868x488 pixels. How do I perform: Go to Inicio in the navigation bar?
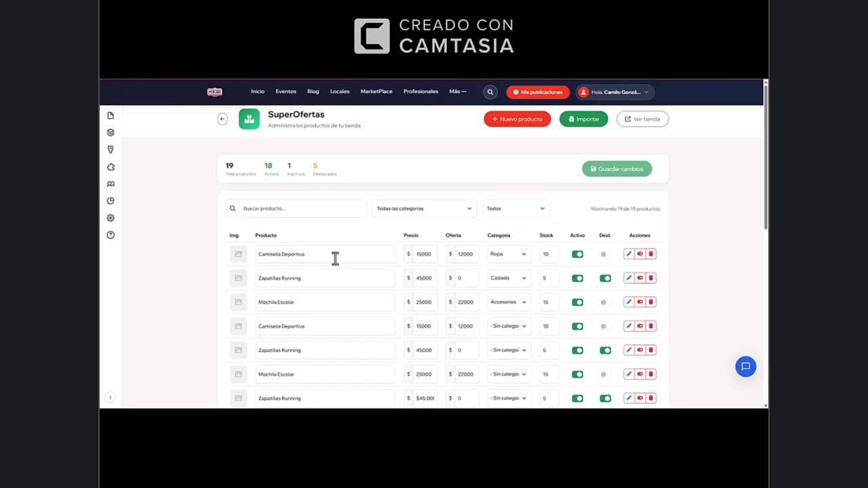258,91
